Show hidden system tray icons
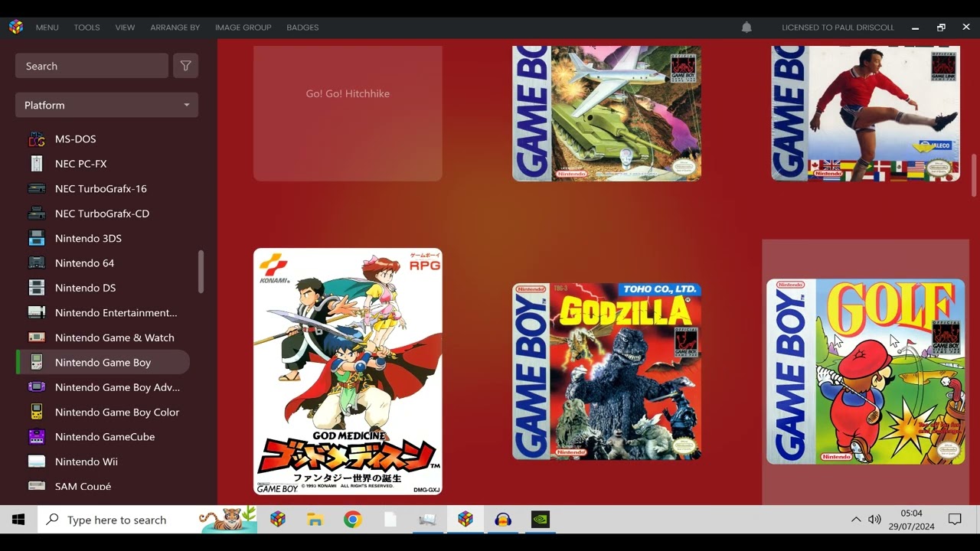The width and height of the screenshot is (980, 551). click(856, 520)
